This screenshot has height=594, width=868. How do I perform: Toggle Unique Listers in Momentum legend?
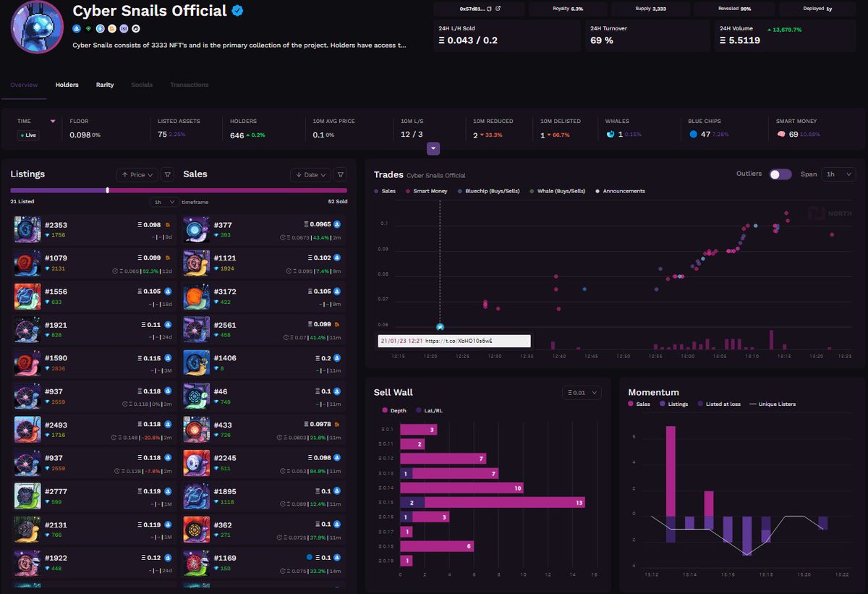pos(773,404)
